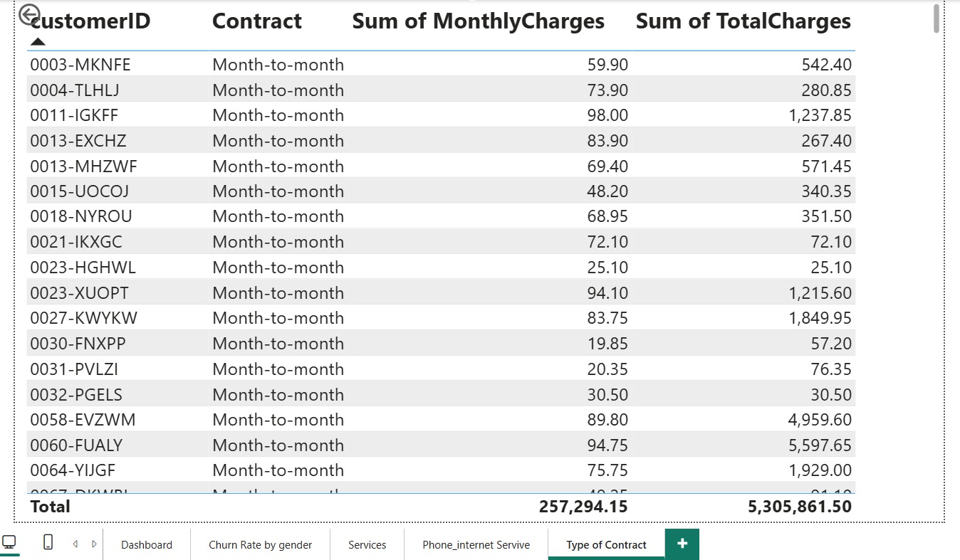Click the back navigation arrow above customerID

[x=28, y=14]
